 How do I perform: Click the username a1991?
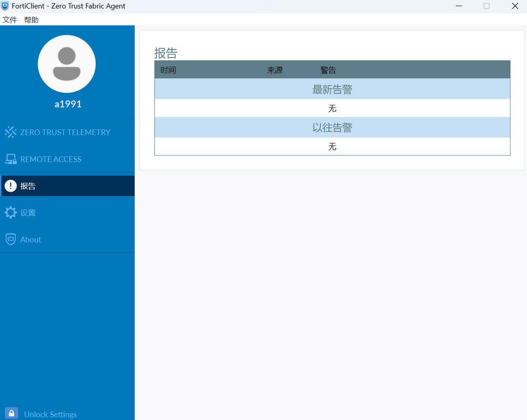67,103
